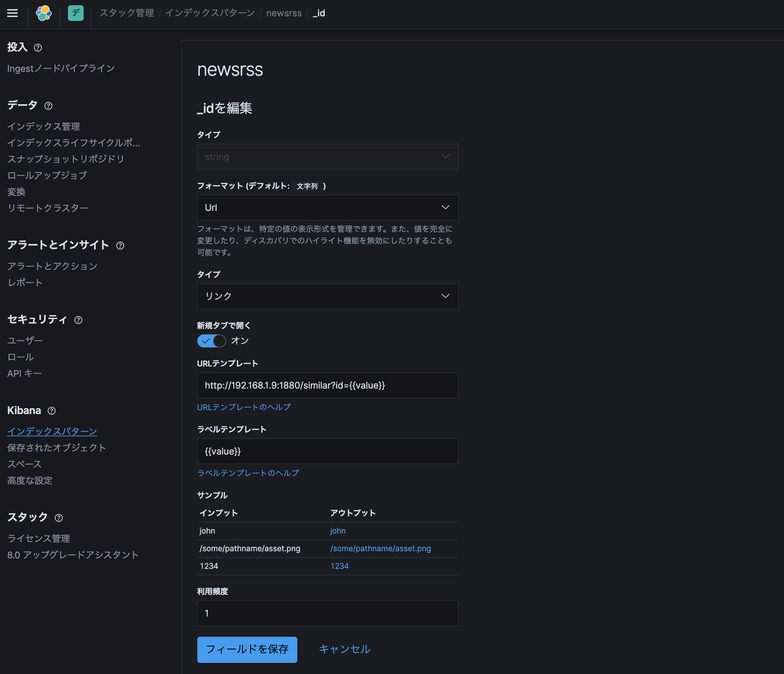Toggle the 新規タブで開く switch off
Image resolution: width=784 pixels, height=674 pixels.
[211, 341]
